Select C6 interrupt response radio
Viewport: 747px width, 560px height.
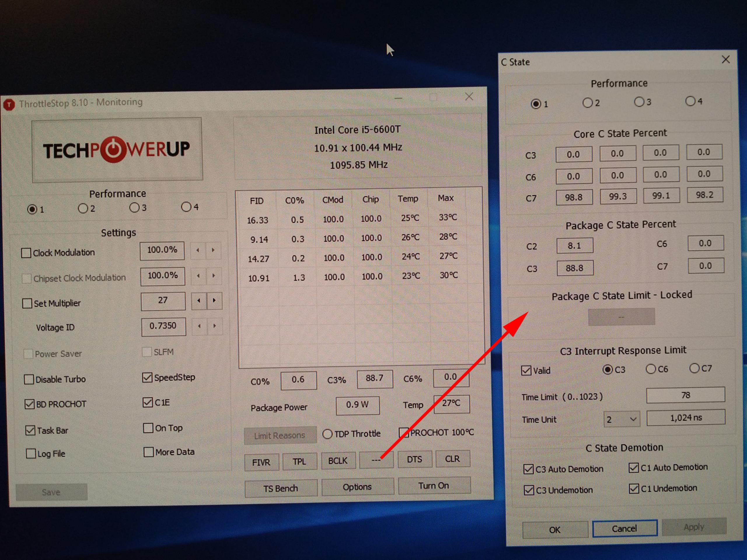click(651, 369)
